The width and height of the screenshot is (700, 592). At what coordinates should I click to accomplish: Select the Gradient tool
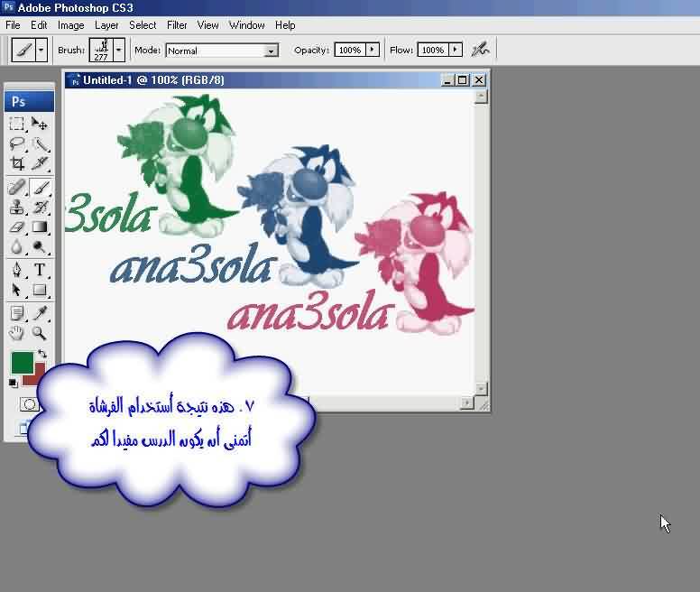point(40,227)
